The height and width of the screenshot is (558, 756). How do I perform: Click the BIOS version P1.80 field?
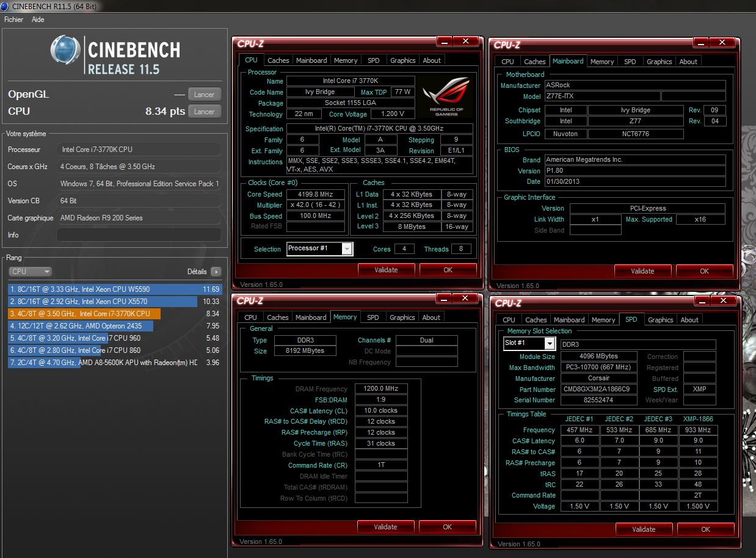pos(634,171)
